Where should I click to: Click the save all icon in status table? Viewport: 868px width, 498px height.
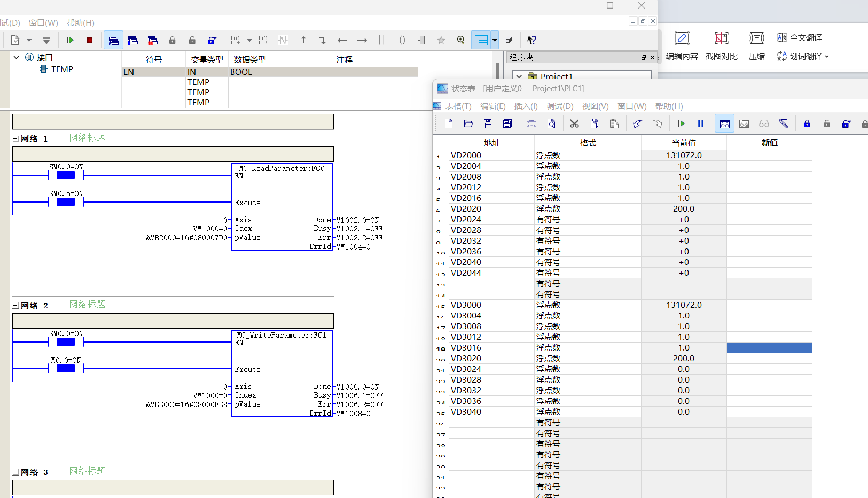point(507,123)
